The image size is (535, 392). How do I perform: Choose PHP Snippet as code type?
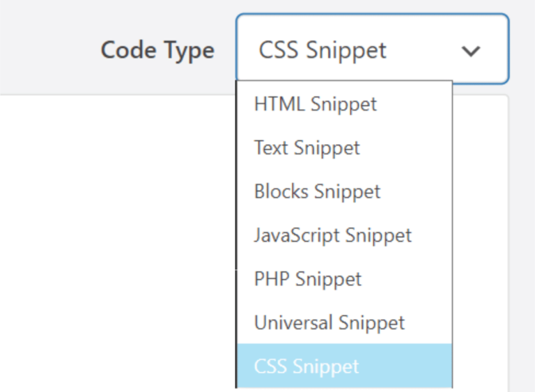(x=308, y=279)
